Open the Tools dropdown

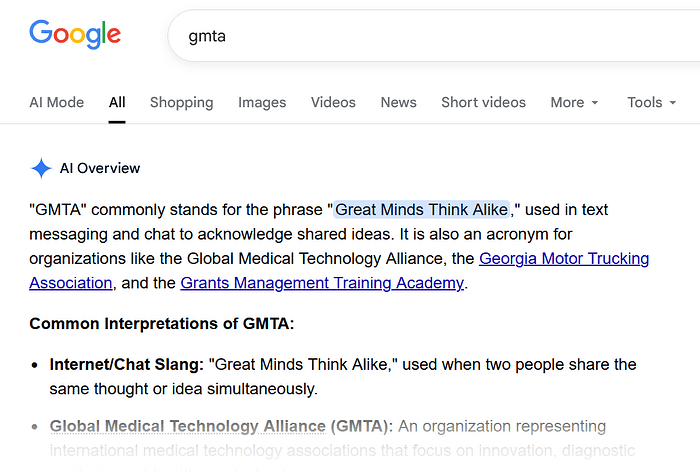[x=651, y=102]
